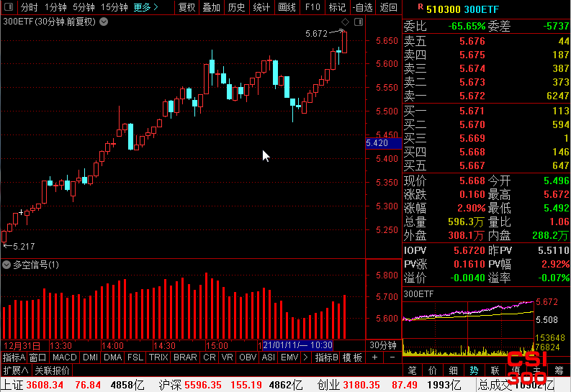The image size is (571, 392).
Task: Switch indicator to EMV
Action: 289,357
